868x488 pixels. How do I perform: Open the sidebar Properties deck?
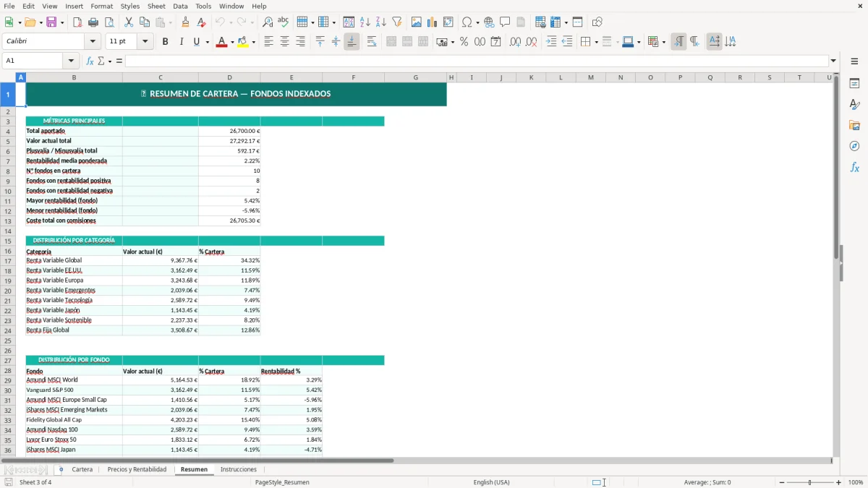[854, 83]
